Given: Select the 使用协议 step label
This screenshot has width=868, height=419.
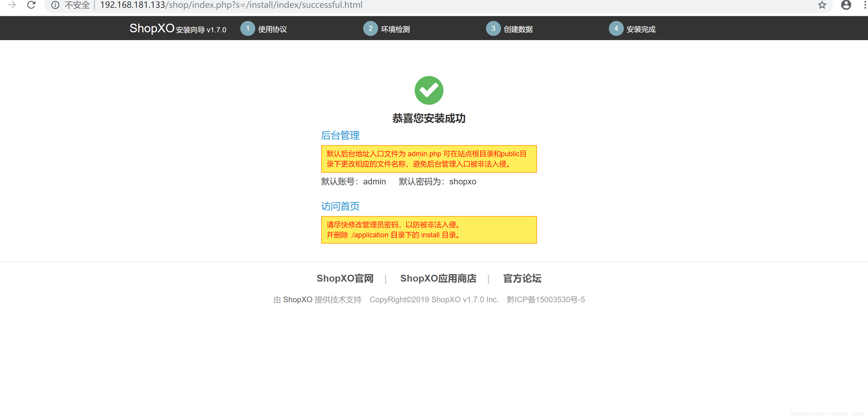Looking at the screenshot, I should (x=272, y=29).
